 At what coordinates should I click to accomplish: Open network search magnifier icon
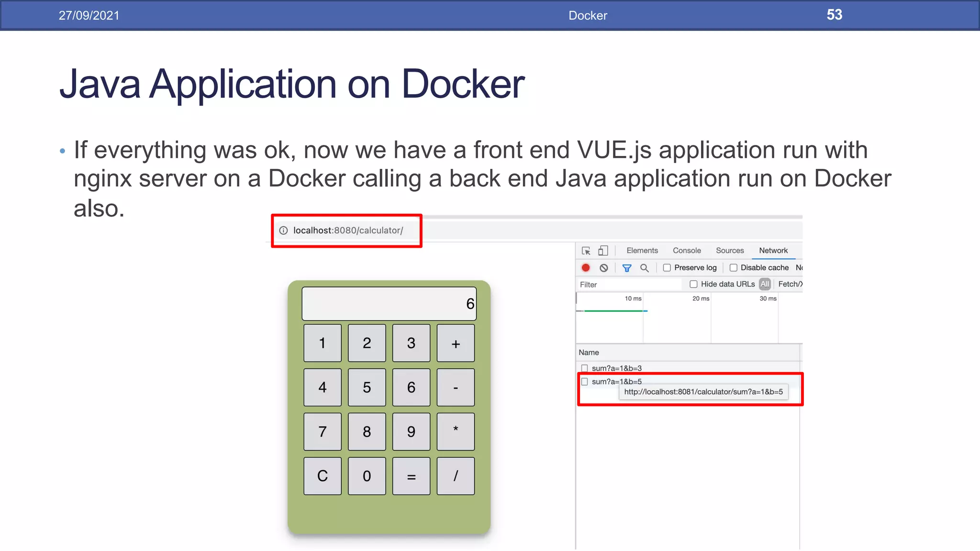(x=645, y=268)
